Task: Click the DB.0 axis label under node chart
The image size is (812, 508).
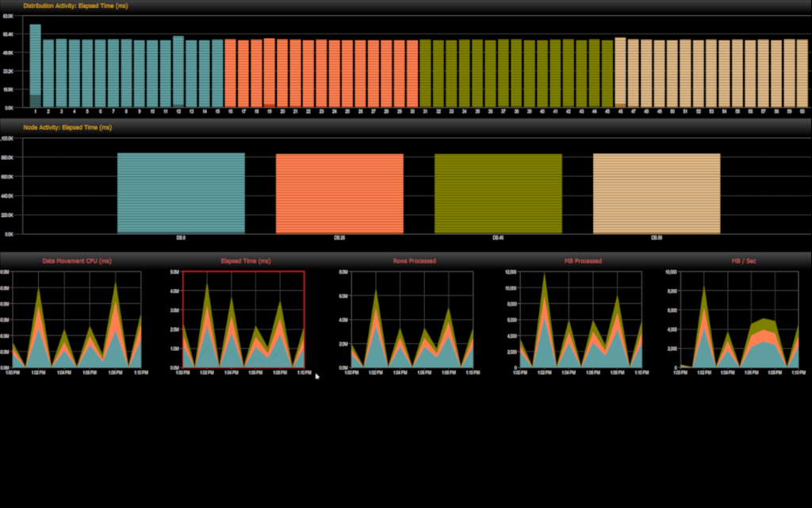Action: (x=180, y=236)
